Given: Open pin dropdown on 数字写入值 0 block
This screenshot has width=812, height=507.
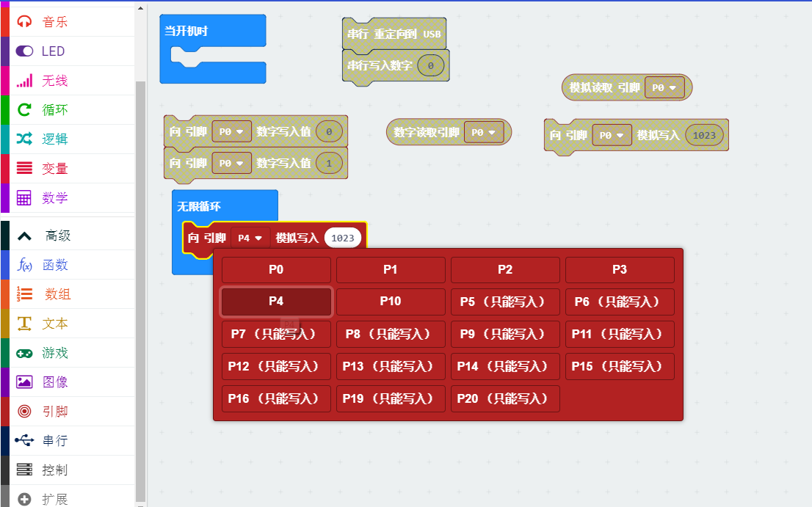Looking at the screenshot, I should pyautogui.click(x=231, y=131).
